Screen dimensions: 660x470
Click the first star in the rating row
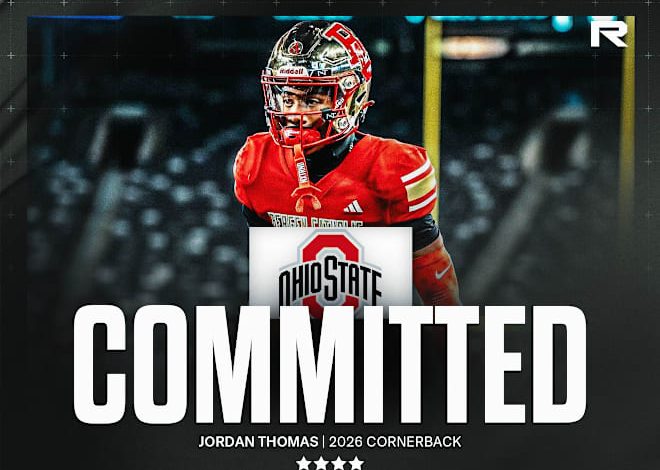coord(303,463)
